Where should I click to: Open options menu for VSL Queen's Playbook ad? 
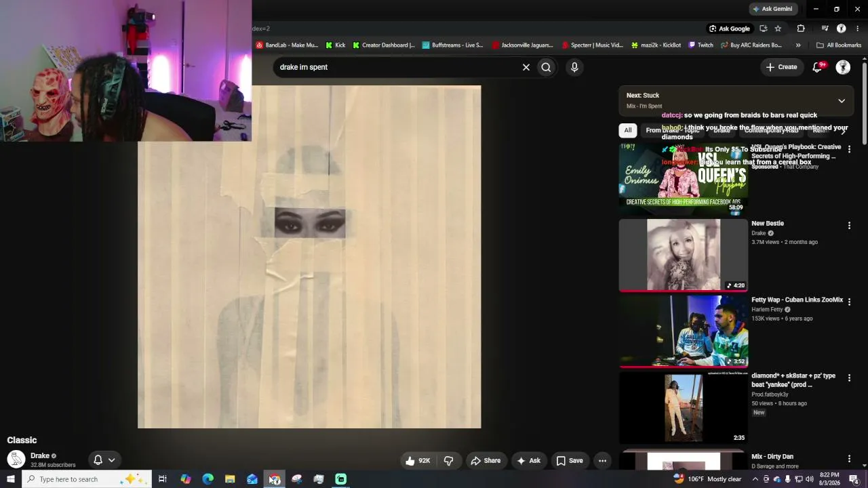point(849,149)
